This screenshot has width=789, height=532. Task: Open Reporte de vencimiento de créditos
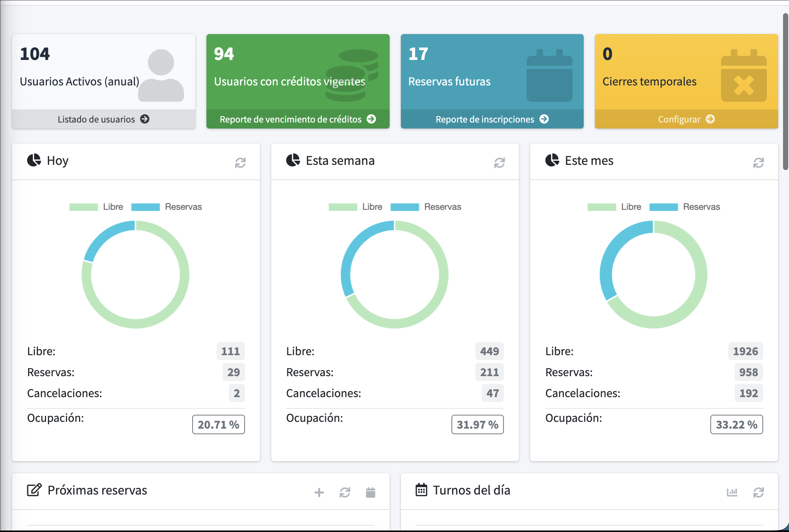pyautogui.click(x=298, y=119)
